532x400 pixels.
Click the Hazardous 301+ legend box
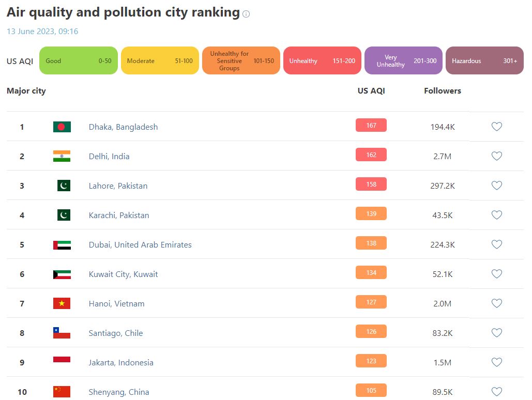tap(484, 60)
